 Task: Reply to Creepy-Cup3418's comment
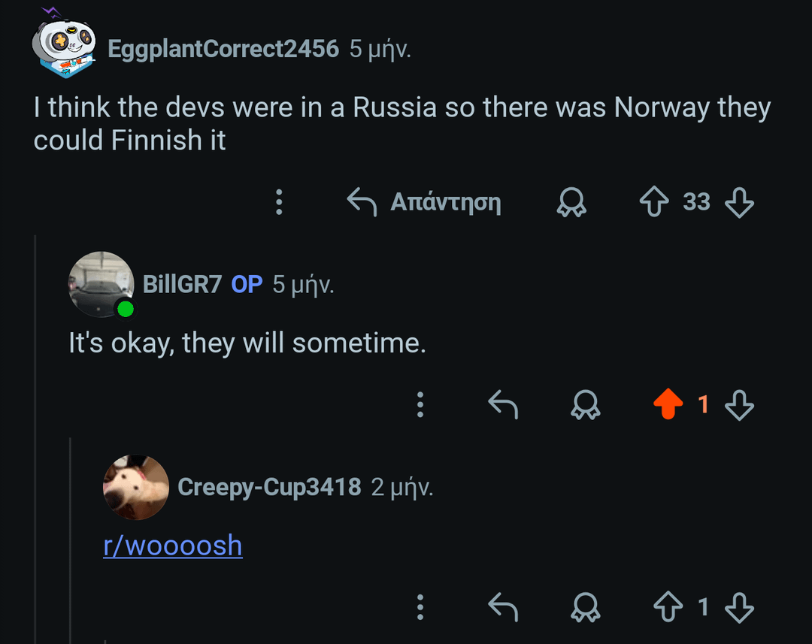pos(503,606)
